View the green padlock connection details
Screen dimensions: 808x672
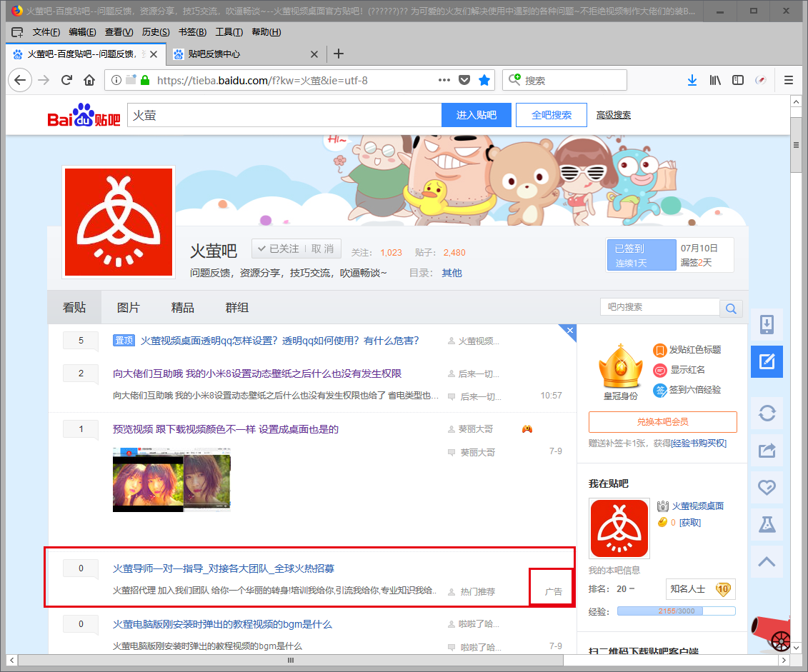(145, 80)
